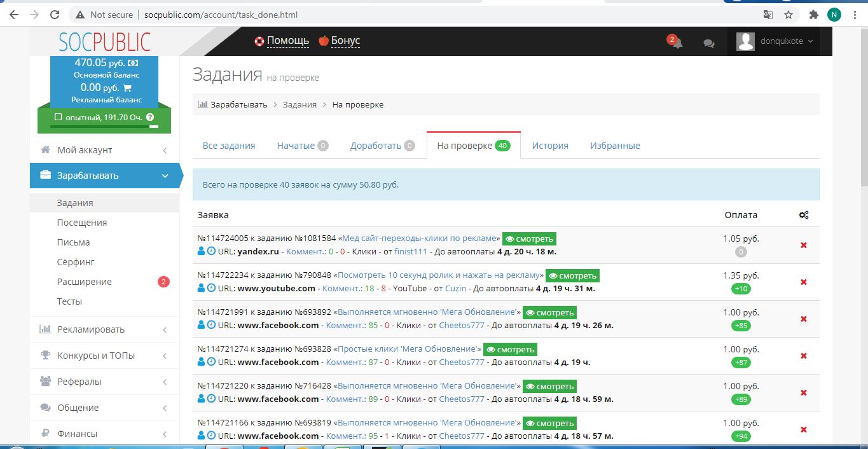Viewport: 868px width, 449px height.
Task: Expand the Мой аккаунт sidebar section
Action: 104,150
